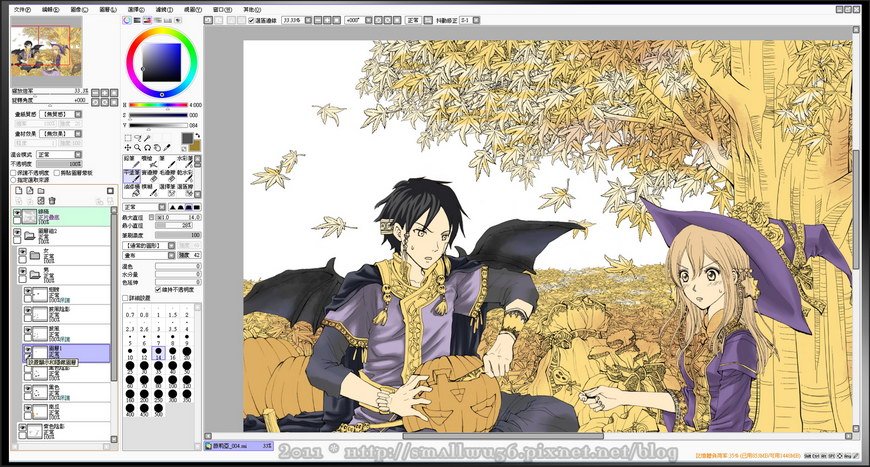Image resolution: width=870 pixels, height=467 pixels.
Task: Select the eyedropper color picker tool
Action: coord(168,148)
